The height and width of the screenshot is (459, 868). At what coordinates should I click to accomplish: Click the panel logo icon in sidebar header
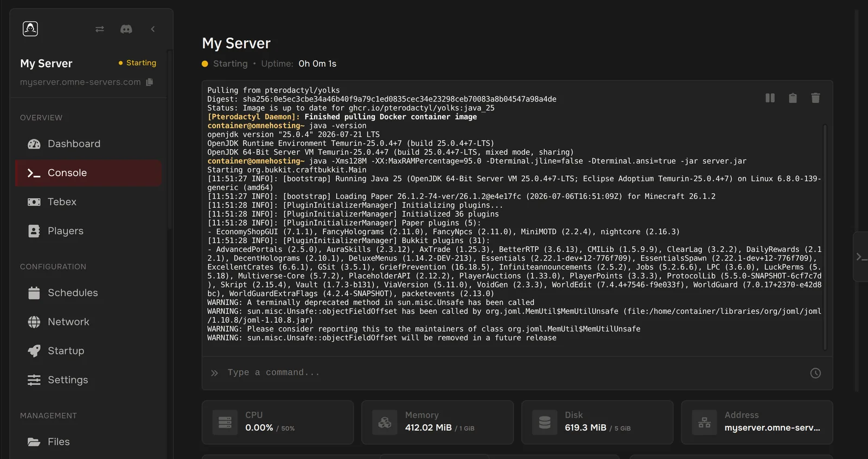(30, 29)
